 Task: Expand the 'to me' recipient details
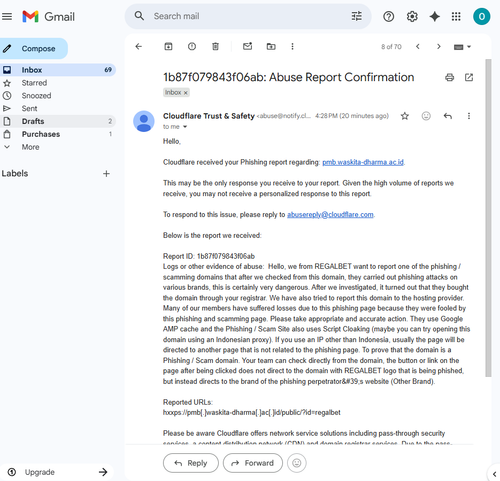(x=185, y=127)
